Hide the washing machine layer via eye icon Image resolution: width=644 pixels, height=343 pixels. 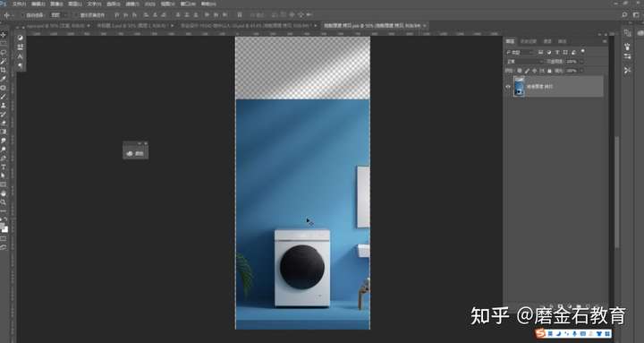(508, 87)
